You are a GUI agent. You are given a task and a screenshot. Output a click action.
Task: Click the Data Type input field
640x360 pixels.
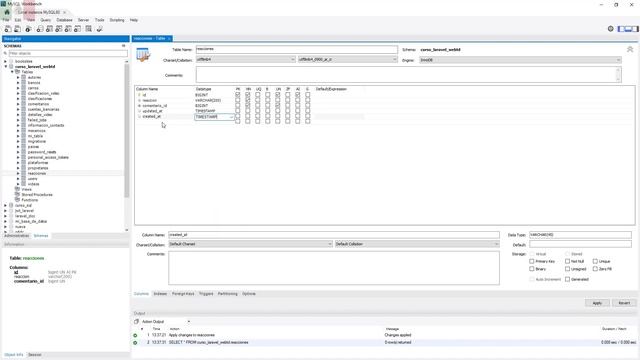(580, 235)
